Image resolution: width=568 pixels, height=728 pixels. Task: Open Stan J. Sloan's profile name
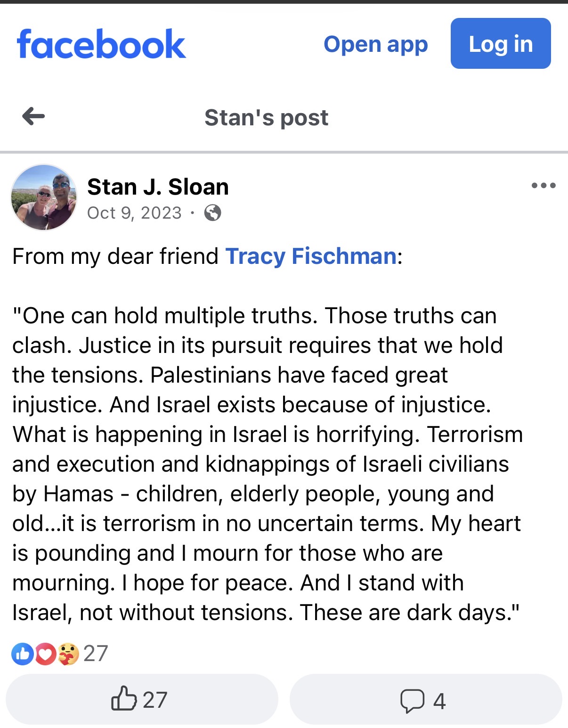pyautogui.click(x=158, y=187)
